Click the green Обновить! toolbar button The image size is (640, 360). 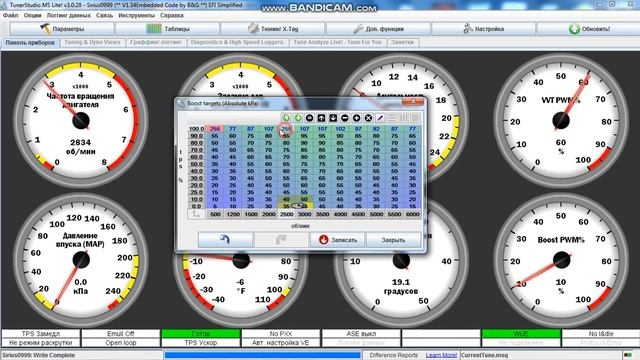[589, 29]
